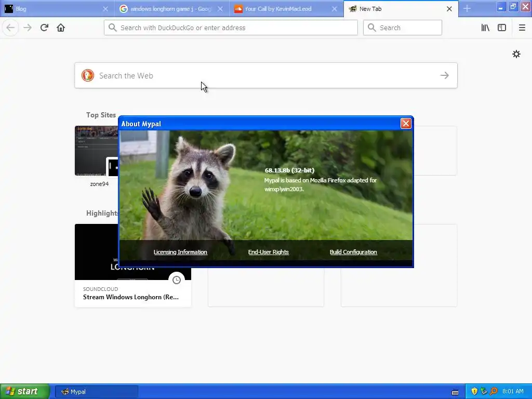Open the zone94 top site thumbnail

pos(97,151)
